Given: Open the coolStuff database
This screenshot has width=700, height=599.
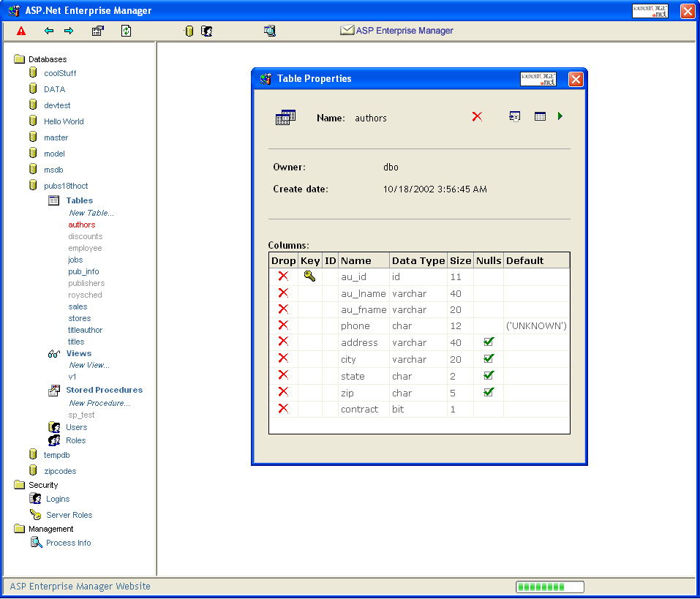Looking at the screenshot, I should click(x=60, y=73).
